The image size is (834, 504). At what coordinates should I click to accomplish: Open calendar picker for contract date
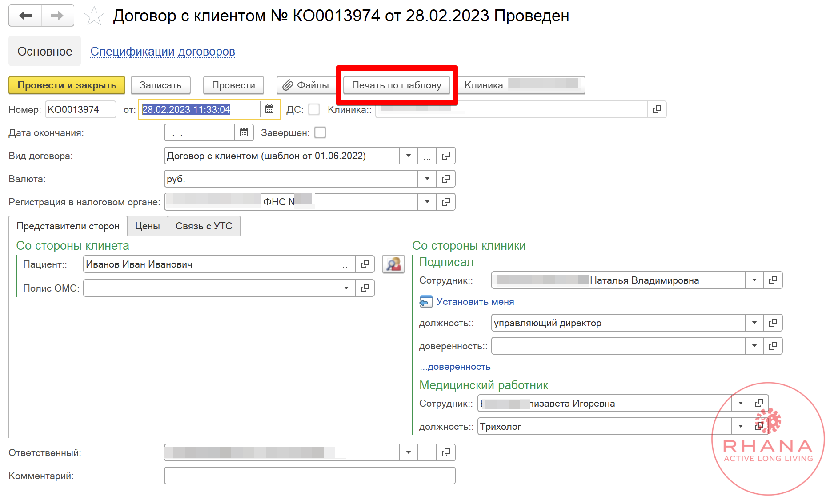click(269, 109)
